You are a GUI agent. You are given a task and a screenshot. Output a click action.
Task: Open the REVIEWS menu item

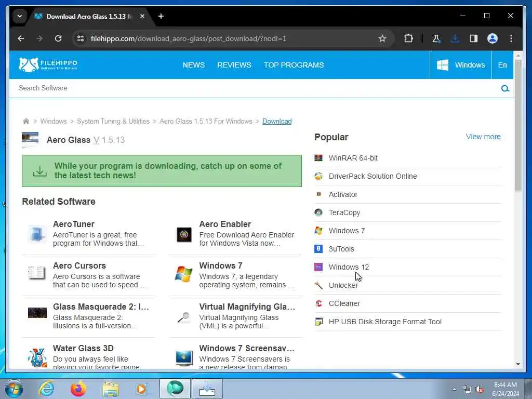(x=234, y=65)
